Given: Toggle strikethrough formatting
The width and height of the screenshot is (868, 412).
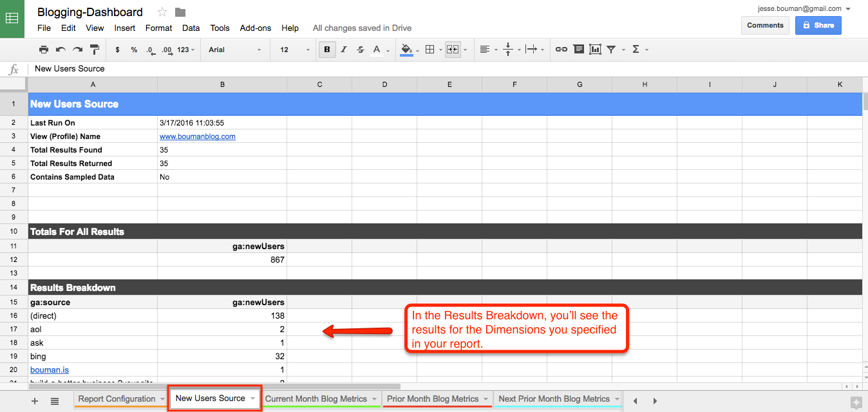Looking at the screenshot, I should click(x=360, y=49).
